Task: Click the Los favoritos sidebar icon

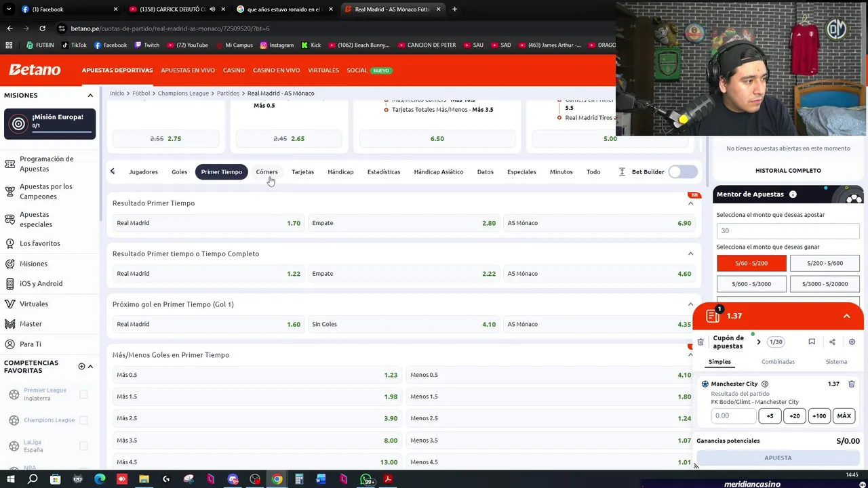Action: [x=10, y=243]
